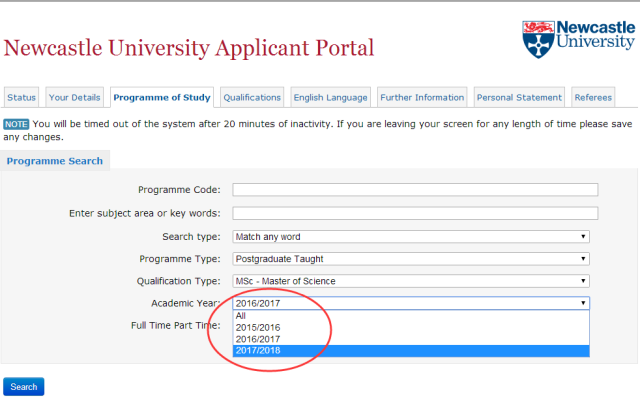Screen dimensions: 640x401
Task: Expand the Programme Type dropdown
Action: 411,259
